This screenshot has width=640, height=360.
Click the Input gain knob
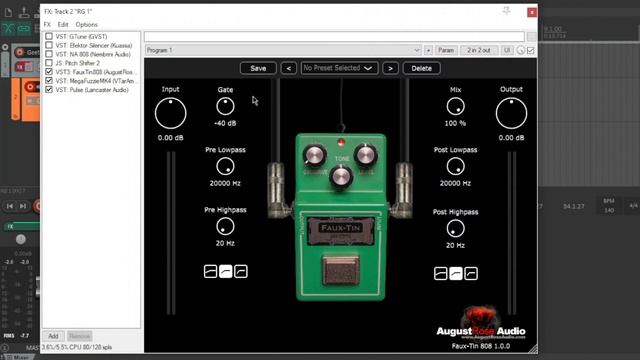pyautogui.click(x=171, y=113)
